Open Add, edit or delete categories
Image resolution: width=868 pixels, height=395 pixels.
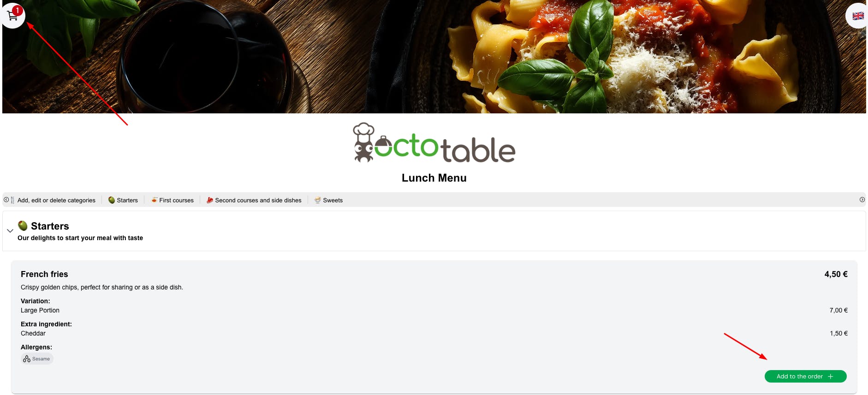pos(56,200)
